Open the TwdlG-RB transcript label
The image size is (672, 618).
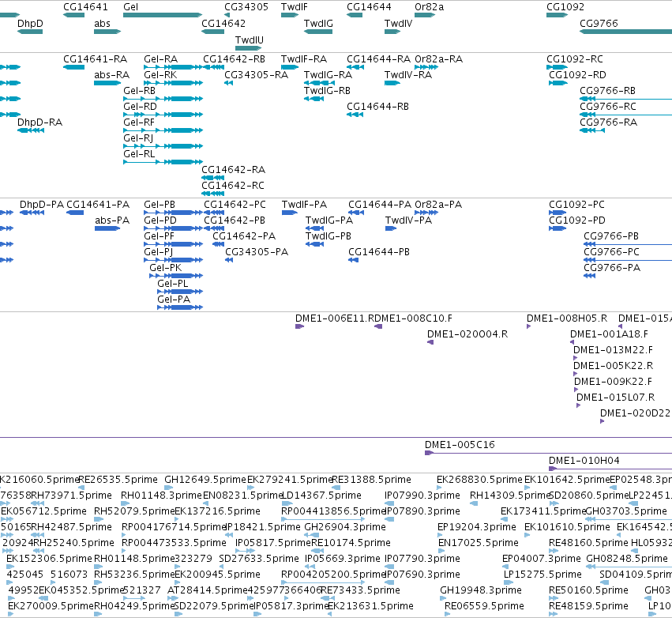327,91
